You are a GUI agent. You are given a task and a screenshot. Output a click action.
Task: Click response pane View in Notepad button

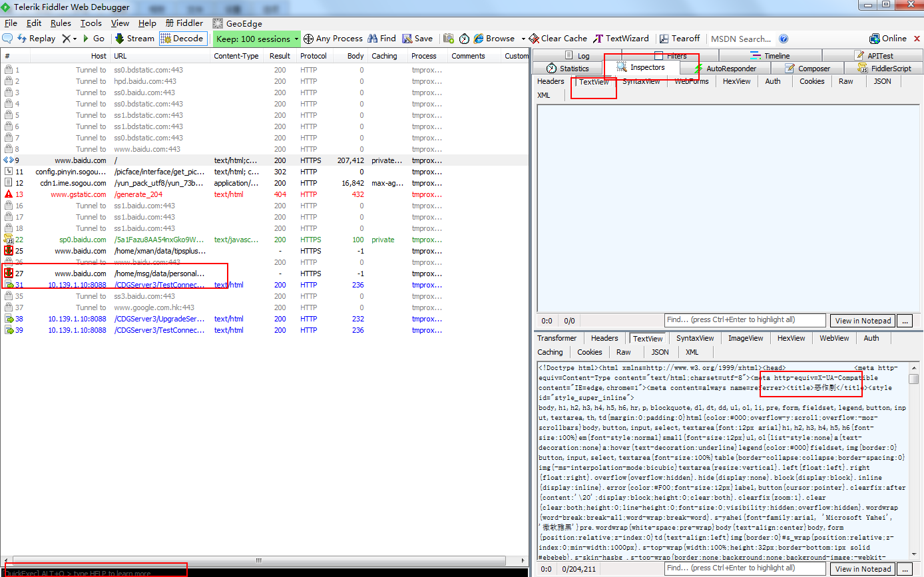pyautogui.click(x=863, y=569)
